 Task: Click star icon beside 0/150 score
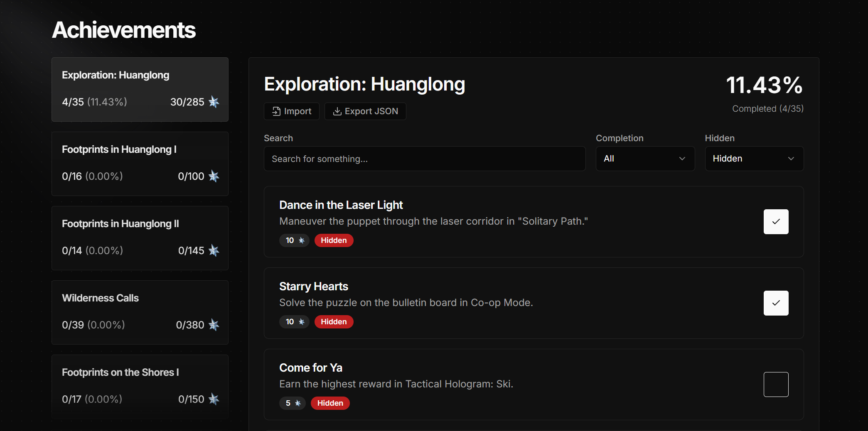[x=214, y=399]
